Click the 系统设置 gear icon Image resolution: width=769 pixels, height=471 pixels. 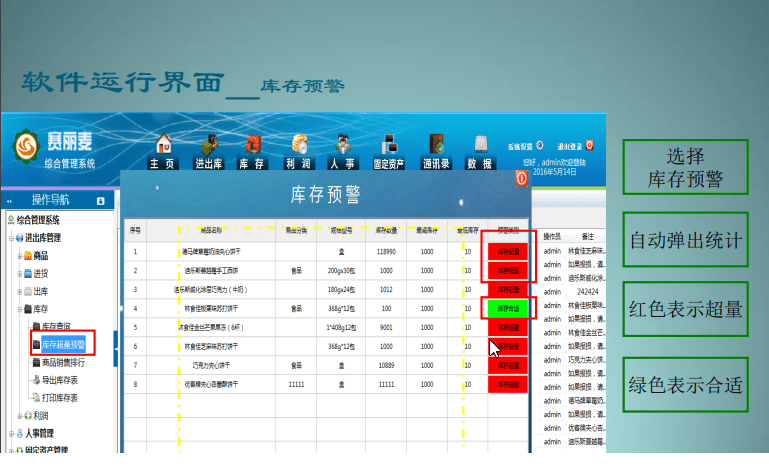click(539, 146)
